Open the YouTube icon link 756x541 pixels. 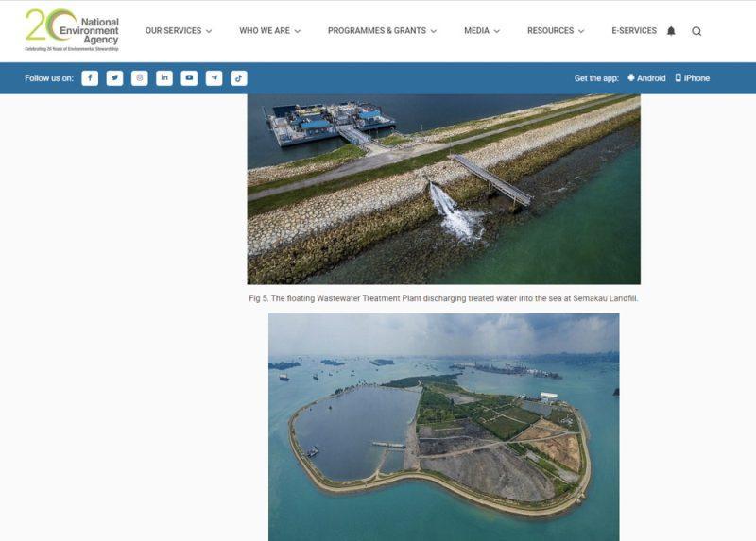(x=189, y=78)
